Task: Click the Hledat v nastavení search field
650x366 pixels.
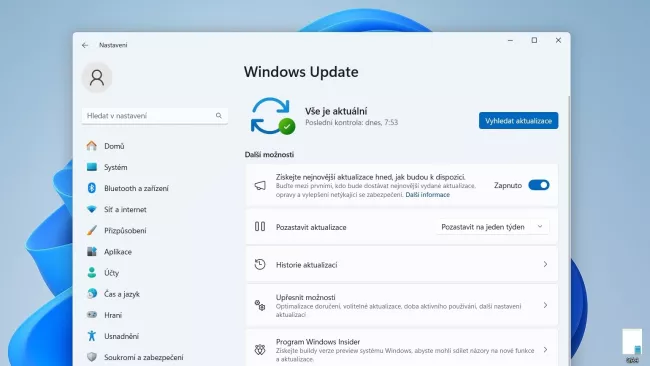Action: 155,116
